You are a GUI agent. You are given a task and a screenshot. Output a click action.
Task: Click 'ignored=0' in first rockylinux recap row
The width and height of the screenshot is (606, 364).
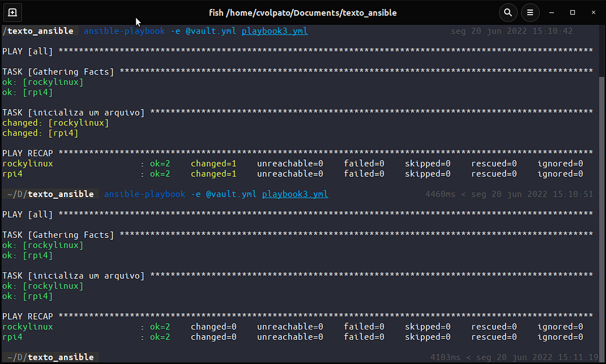[x=560, y=163]
